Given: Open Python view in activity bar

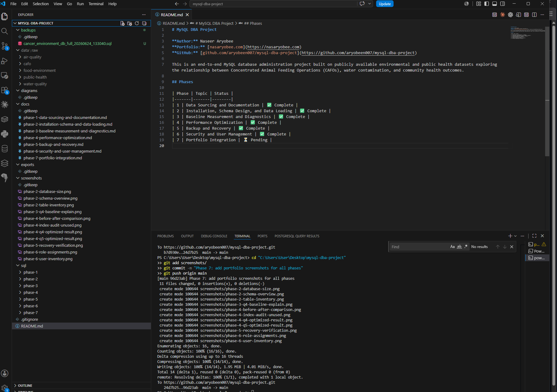Looking at the screenshot, I should [x=5, y=134].
